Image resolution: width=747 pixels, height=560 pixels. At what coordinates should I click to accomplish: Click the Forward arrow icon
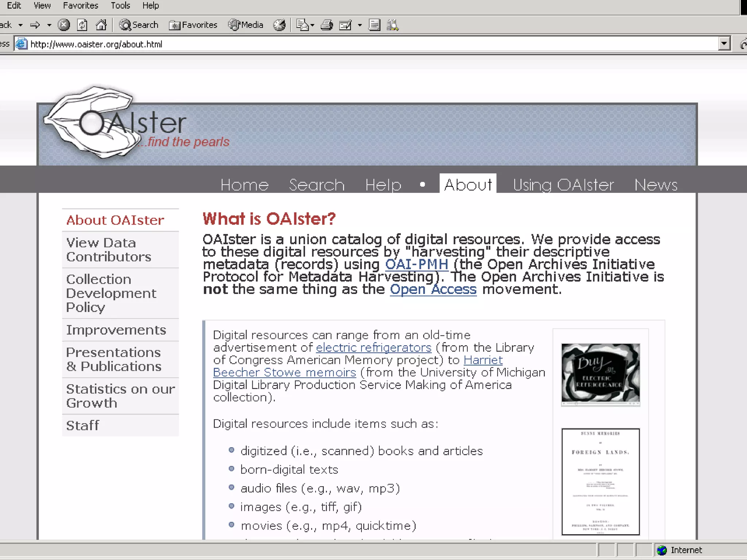(x=35, y=25)
